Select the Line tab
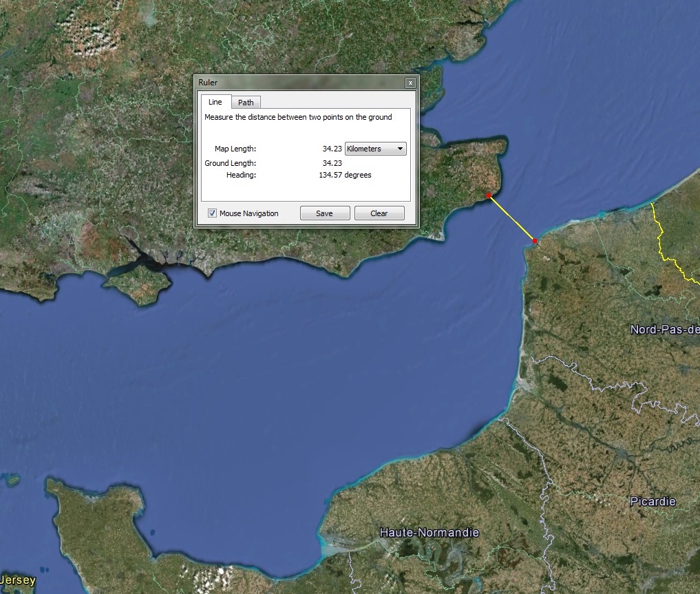This screenshot has width=700, height=594. pos(215,102)
